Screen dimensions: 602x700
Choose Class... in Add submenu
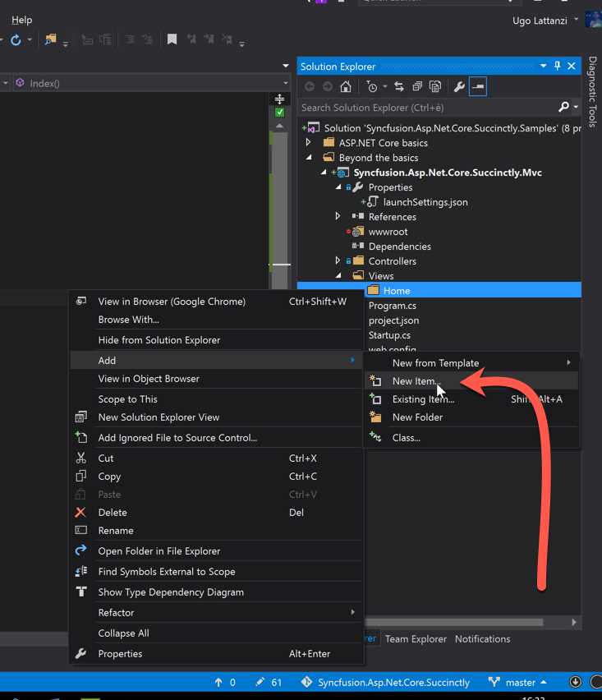471,437
